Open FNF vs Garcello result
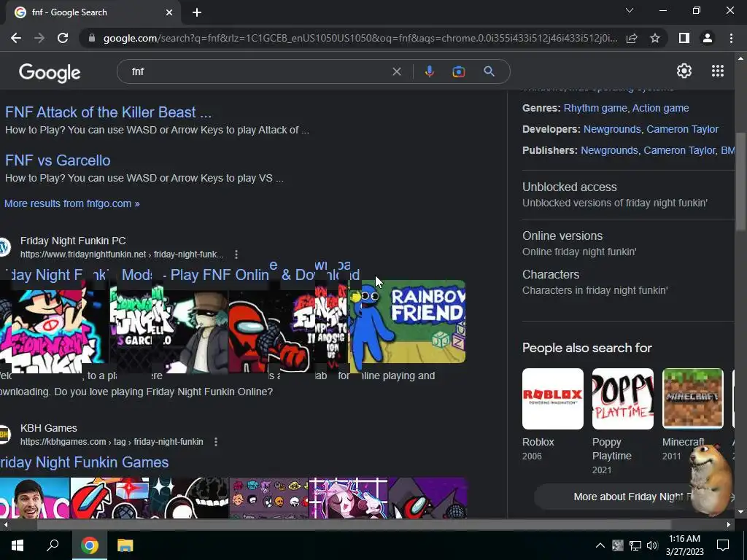The image size is (747, 560). (58, 160)
